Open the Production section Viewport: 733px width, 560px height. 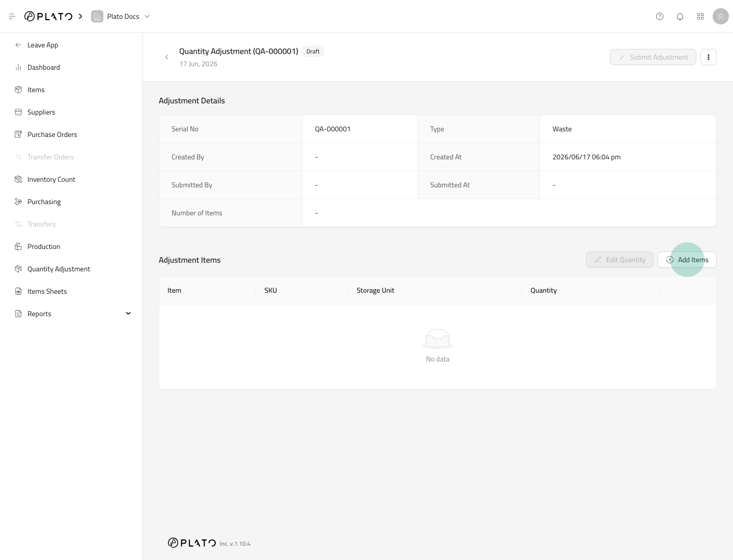(x=44, y=246)
